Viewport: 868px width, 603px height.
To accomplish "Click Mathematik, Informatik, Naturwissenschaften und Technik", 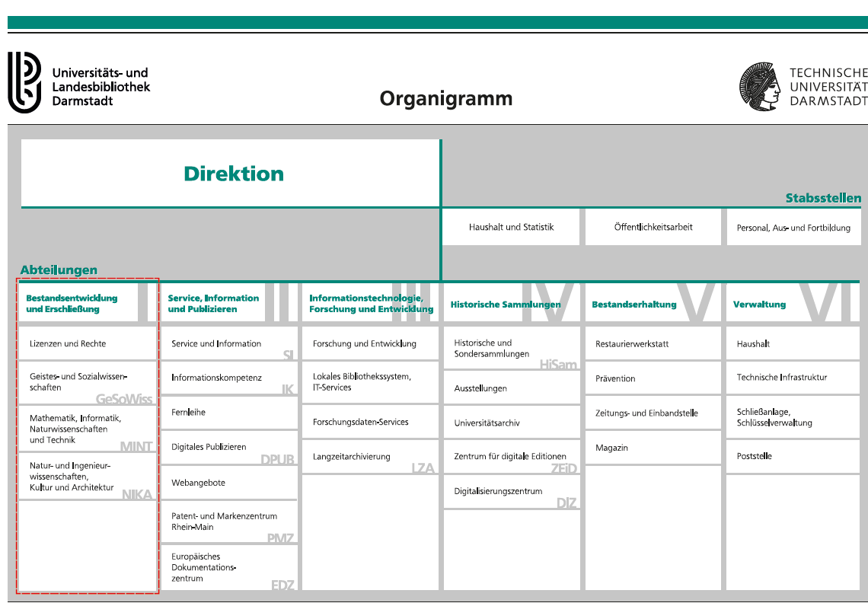I will (88, 429).
